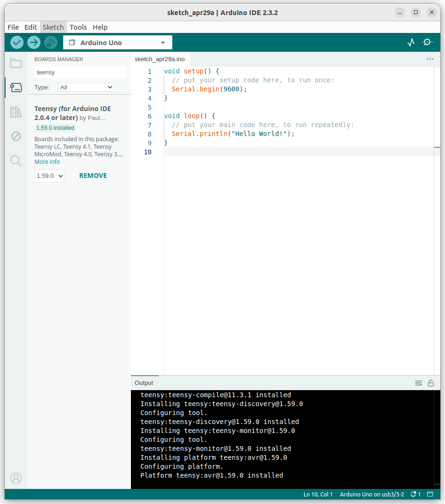
Task: Open the editor tab's three-dot menu
Action: [430, 59]
